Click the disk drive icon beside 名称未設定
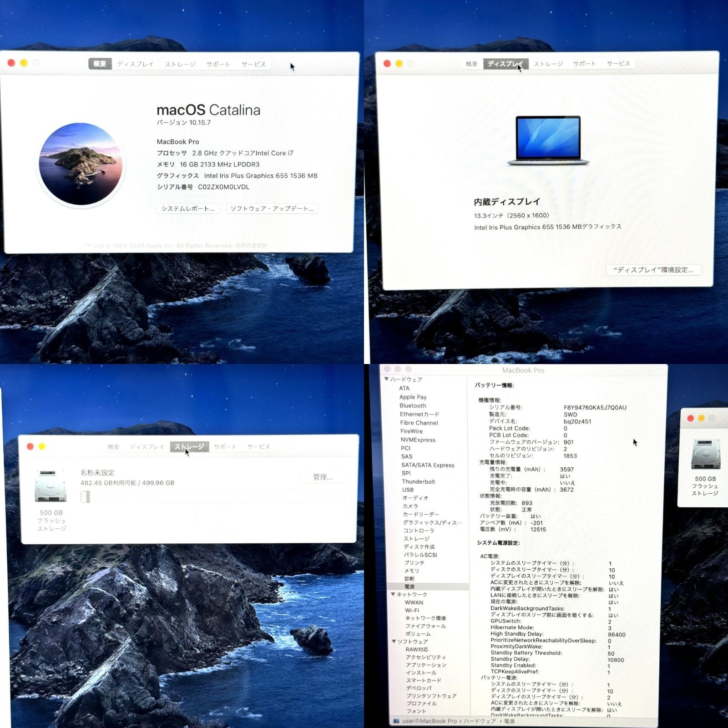Image resolution: width=728 pixels, height=728 pixels. pyautogui.click(x=51, y=486)
